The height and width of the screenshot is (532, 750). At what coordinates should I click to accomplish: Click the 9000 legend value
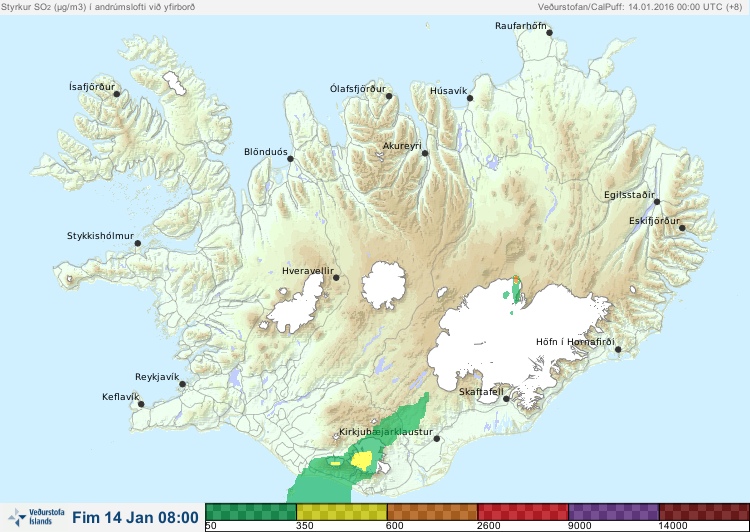pyautogui.click(x=579, y=526)
